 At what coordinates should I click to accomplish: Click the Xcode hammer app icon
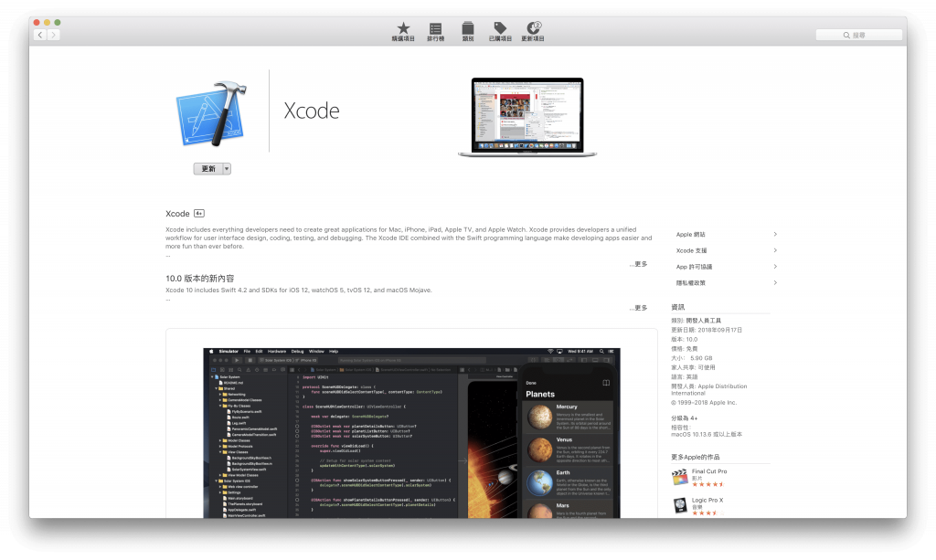point(211,114)
